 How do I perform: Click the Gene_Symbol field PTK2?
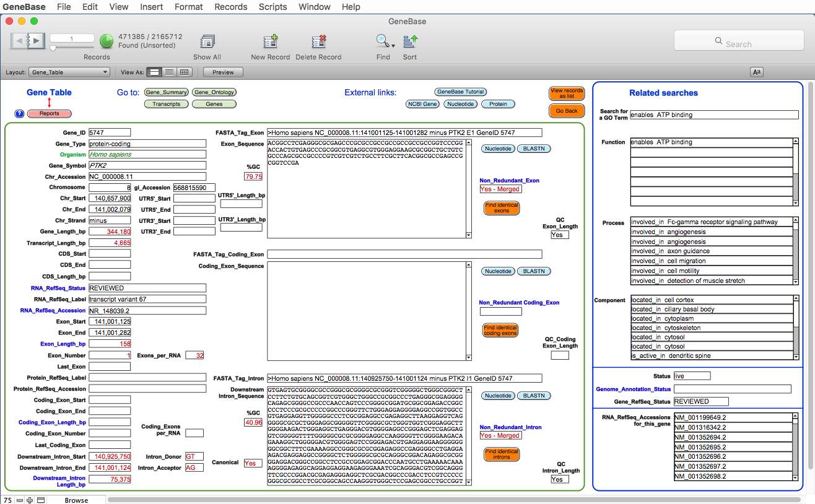[x=147, y=165]
